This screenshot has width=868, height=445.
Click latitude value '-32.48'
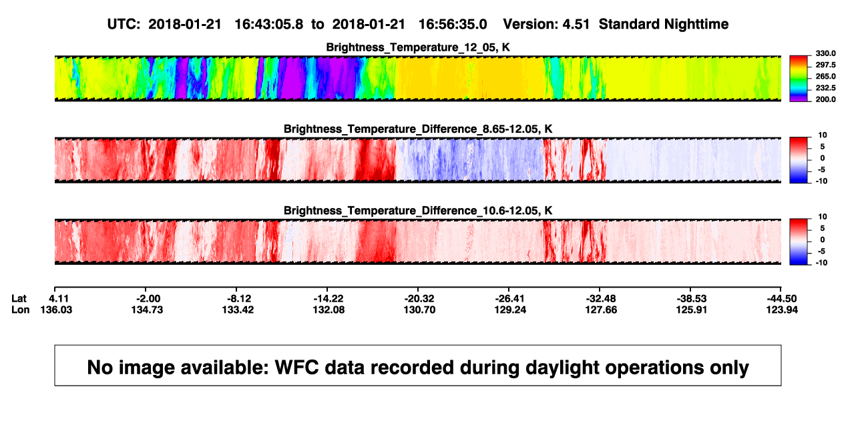tap(600, 298)
